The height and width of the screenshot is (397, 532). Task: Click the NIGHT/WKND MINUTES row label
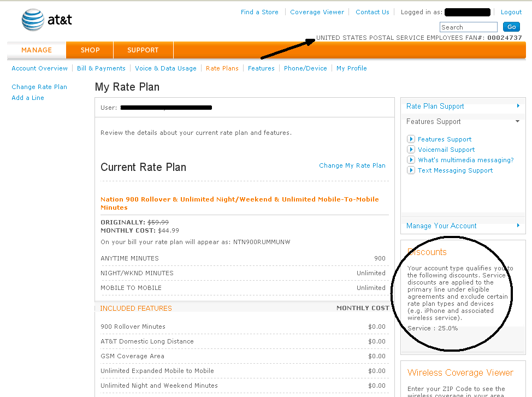coord(137,273)
